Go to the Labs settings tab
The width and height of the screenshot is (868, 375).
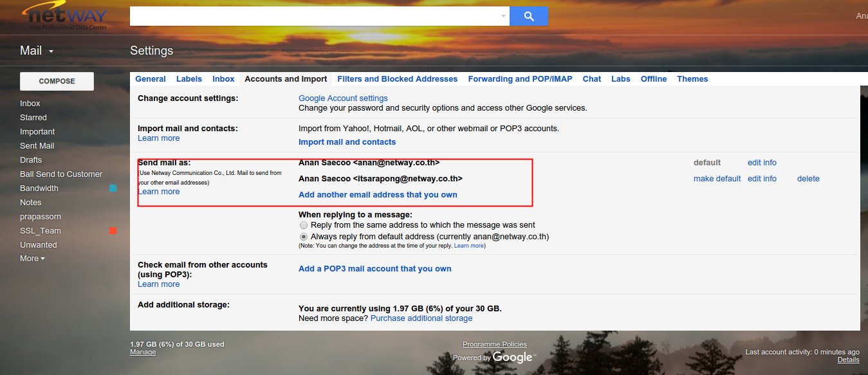coord(621,79)
